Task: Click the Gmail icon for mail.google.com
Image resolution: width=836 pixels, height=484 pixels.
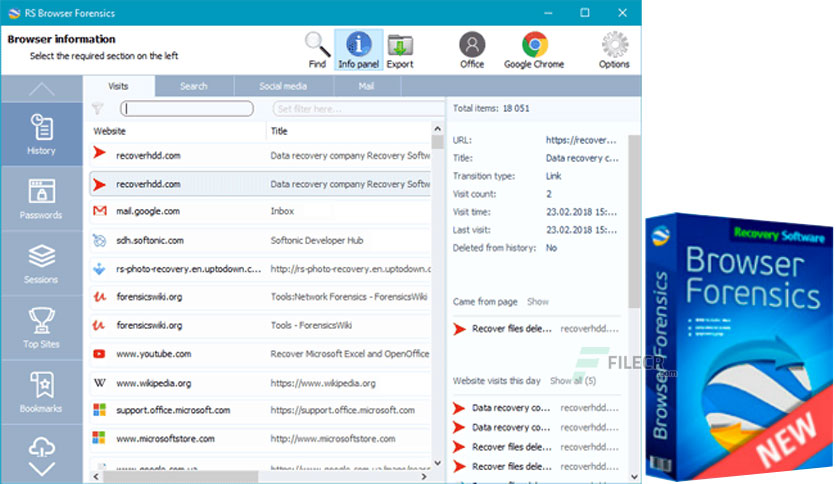Action: click(x=100, y=211)
